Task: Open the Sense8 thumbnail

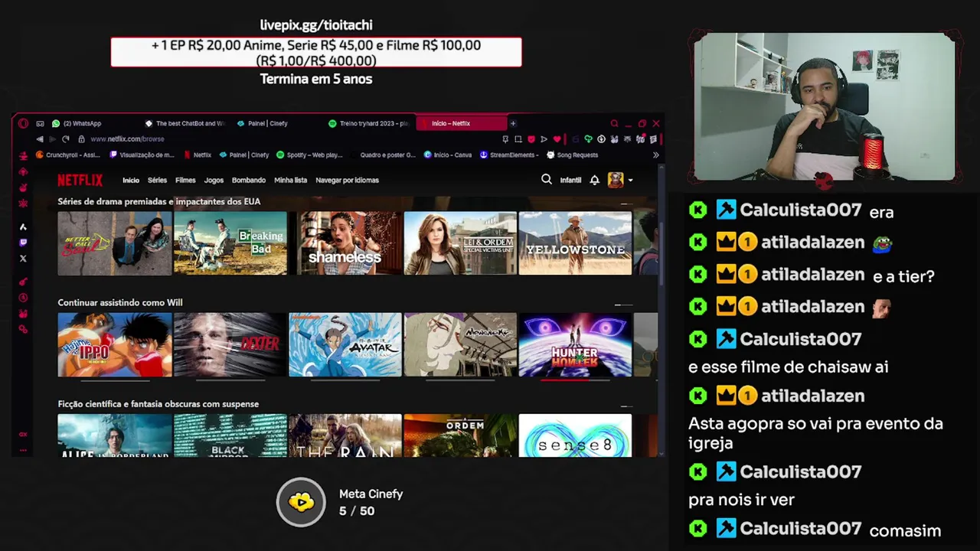Action: point(576,435)
